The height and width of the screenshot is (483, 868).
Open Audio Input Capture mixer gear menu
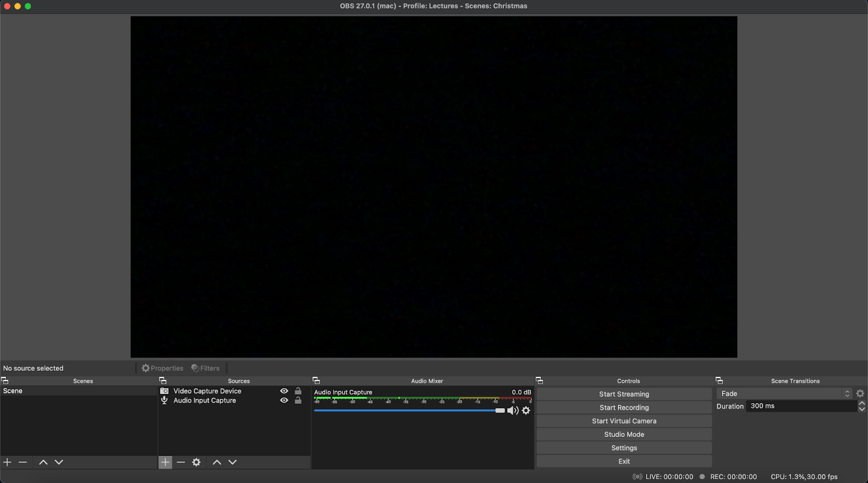tap(526, 411)
